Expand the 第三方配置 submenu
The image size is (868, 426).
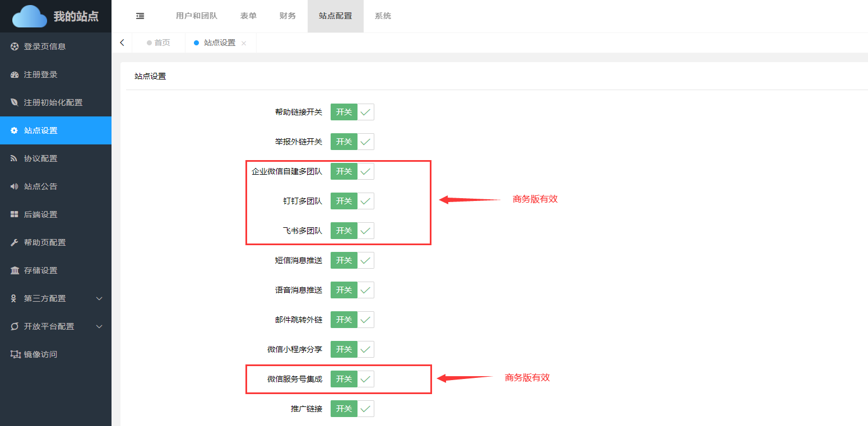tap(55, 298)
